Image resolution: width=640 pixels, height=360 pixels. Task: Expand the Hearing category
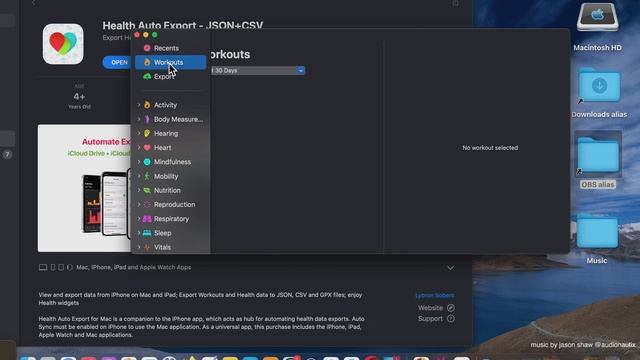coord(139,133)
